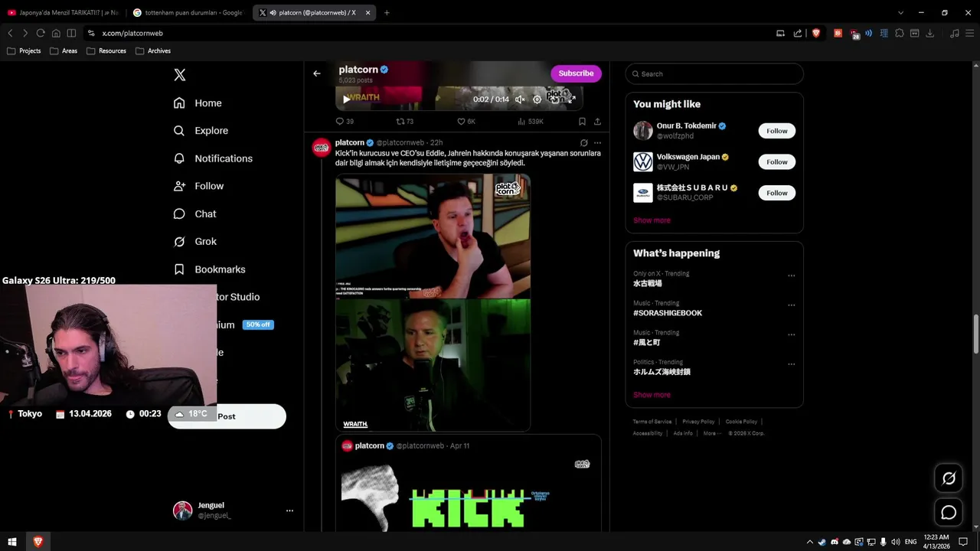
Task: Open the browser downloads icon
Action: (x=930, y=33)
